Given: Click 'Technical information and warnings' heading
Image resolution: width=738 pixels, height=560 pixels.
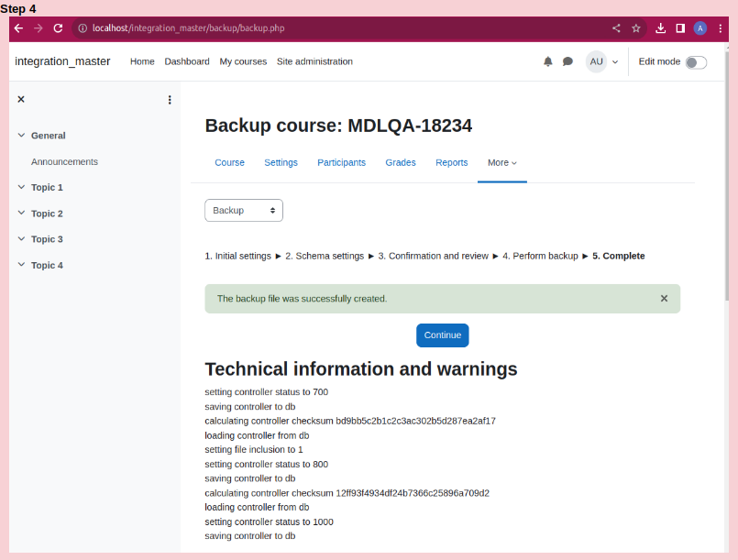Looking at the screenshot, I should (x=361, y=369).
